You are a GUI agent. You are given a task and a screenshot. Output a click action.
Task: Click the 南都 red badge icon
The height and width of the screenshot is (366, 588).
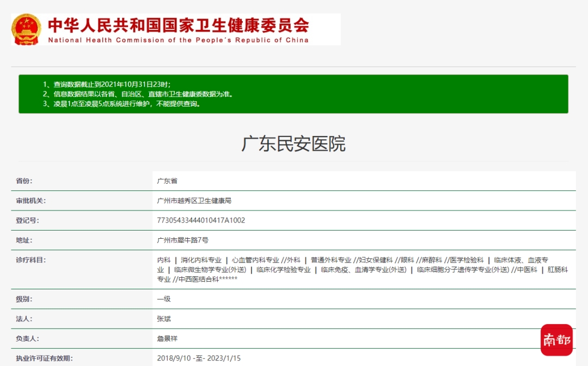point(556,340)
